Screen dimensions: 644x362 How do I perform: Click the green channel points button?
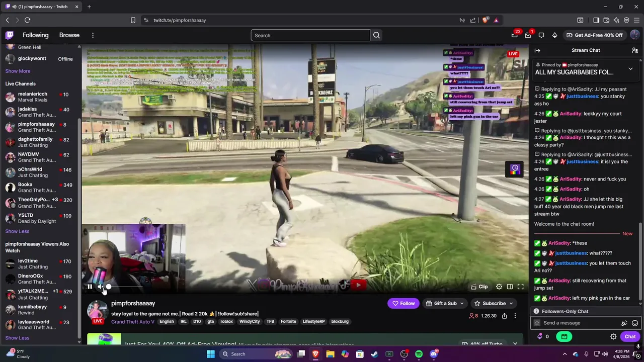(x=564, y=337)
